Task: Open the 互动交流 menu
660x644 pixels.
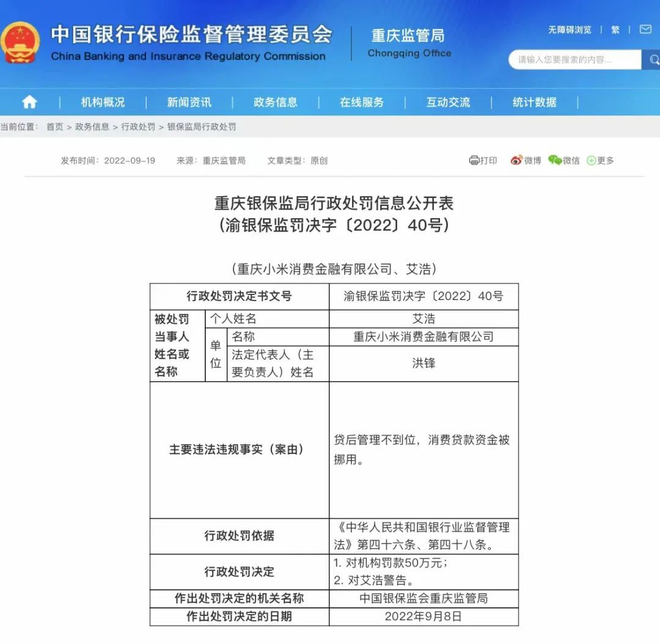Action: (x=449, y=102)
